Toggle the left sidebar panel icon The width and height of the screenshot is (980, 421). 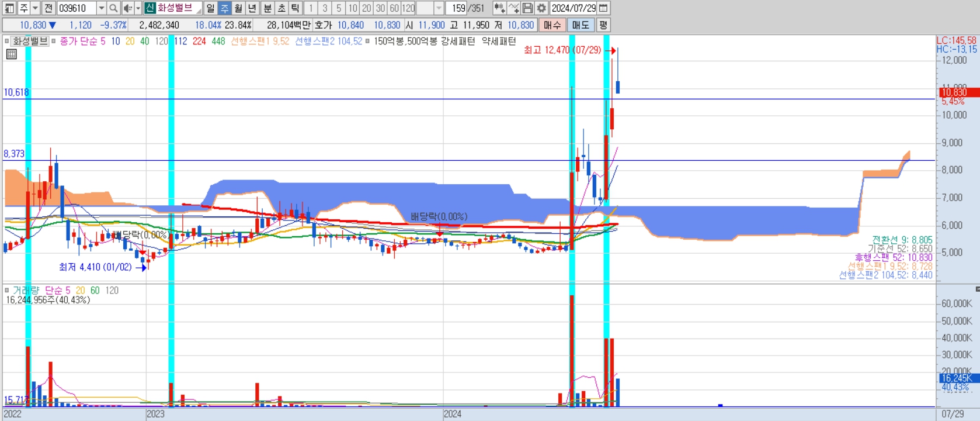click(9, 8)
